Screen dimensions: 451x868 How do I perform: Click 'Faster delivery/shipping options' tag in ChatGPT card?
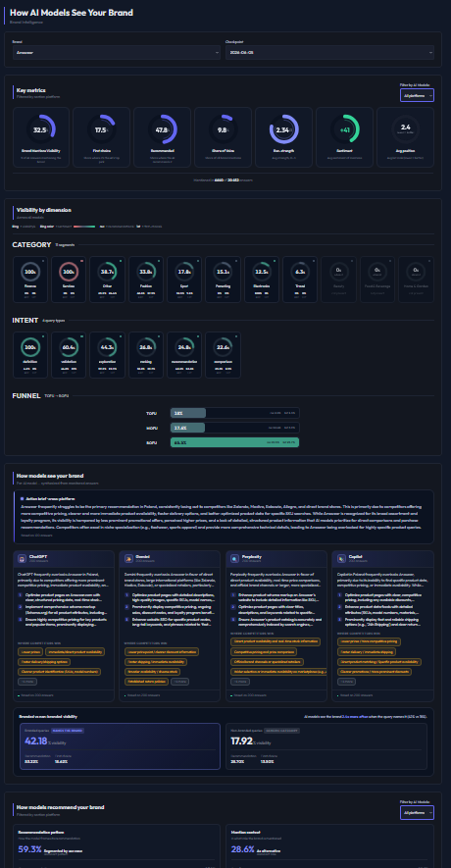[45, 661]
